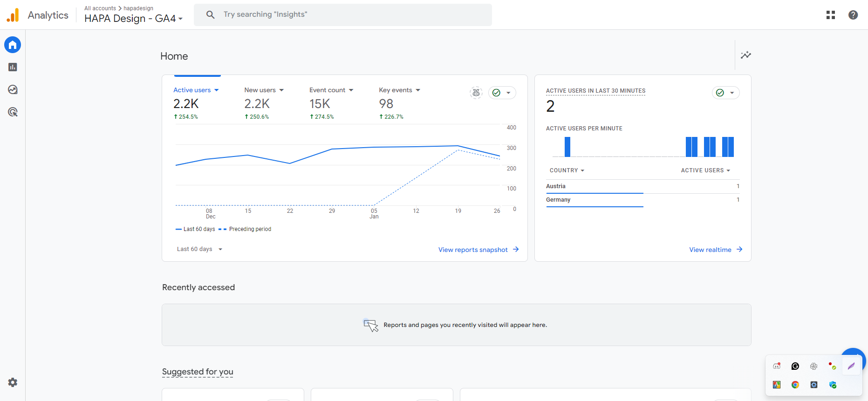Open Admin settings gear icon
This screenshot has height=401, width=868.
(13, 382)
